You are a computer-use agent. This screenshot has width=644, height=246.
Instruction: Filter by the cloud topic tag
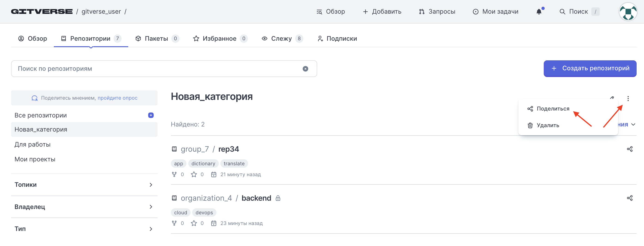[180, 212]
